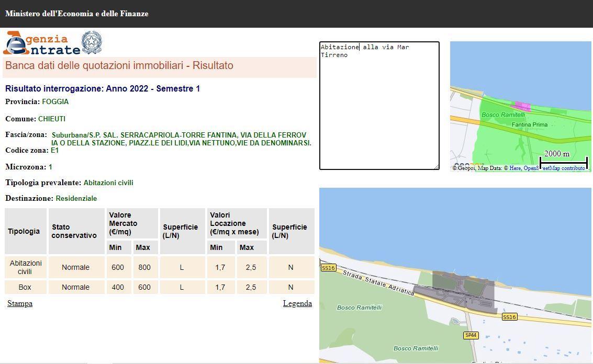Click 'Normale' state in the Abitazioni civili row
This screenshot has width=593, height=364.
click(76, 267)
